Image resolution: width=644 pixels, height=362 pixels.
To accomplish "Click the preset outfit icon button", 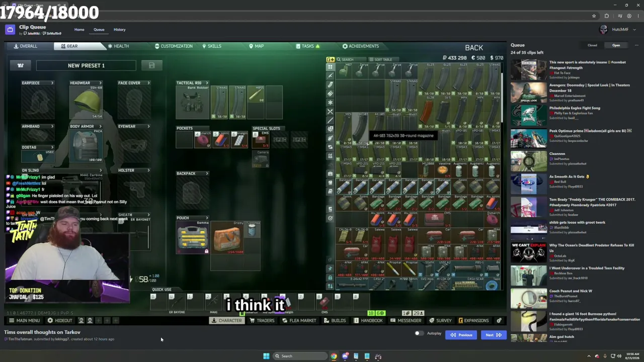I will pos(21,65).
